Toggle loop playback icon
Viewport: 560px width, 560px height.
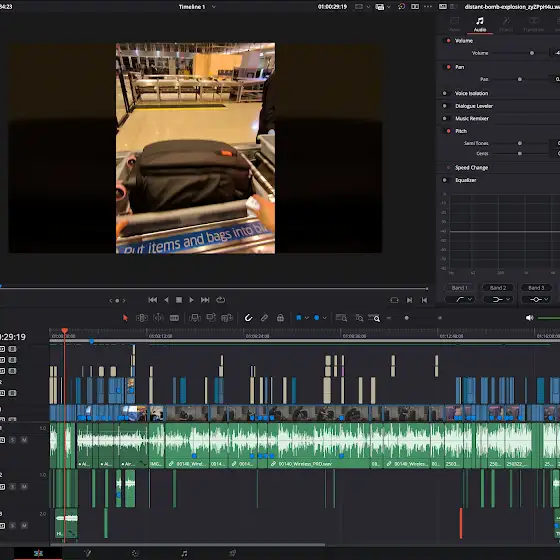pos(221,300)
